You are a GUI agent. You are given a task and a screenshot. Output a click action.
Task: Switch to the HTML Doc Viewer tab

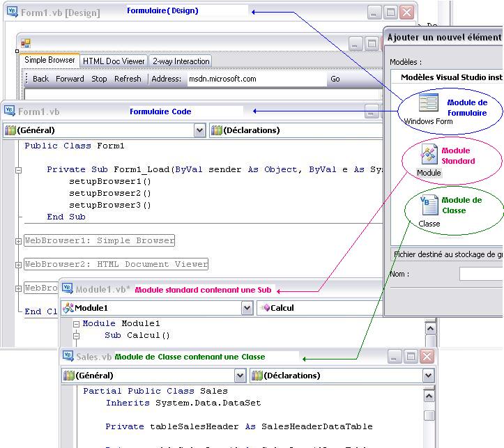point(114,61)
